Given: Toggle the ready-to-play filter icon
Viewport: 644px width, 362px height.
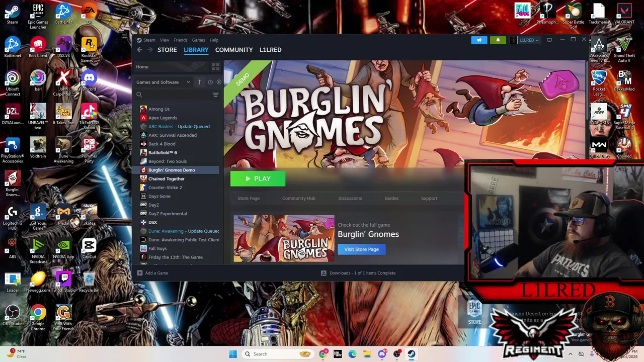Looking at the screenshot, I should (219, 82).
